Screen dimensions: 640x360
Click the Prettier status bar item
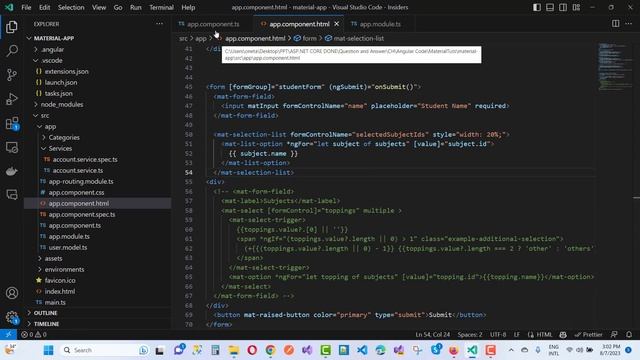589,334
